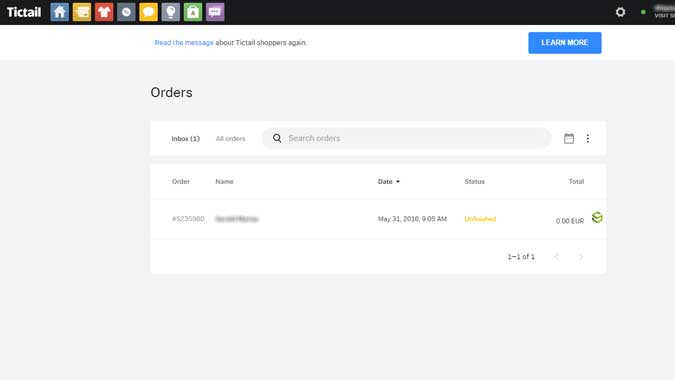Click the Tictail logo
This screenshot has height=380, width=675.
[x=24, y=12]
